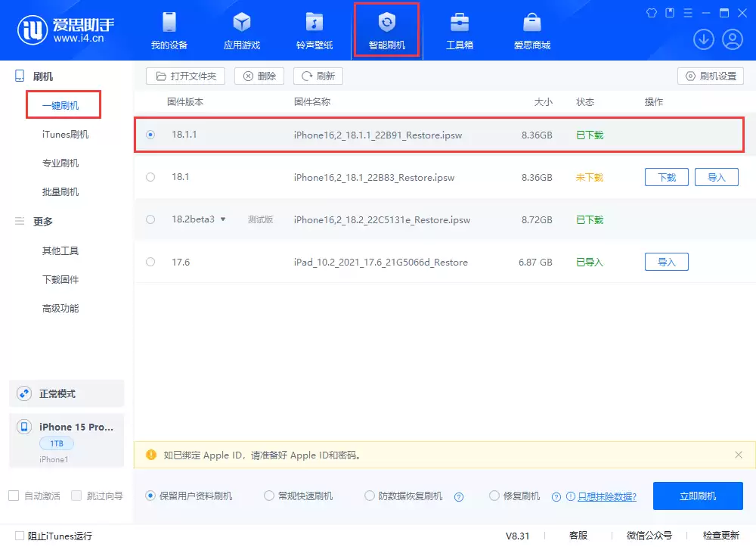The image size is (756, 547).
Task: Open 刷机设置 with the gear icon
Action: tap(710, 76)
